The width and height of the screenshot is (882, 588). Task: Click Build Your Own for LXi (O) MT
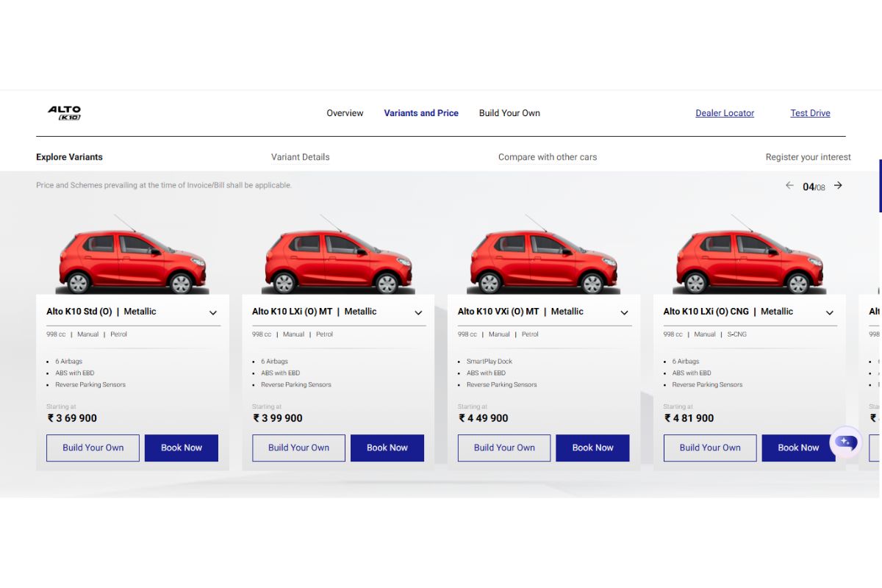[298, 448]
